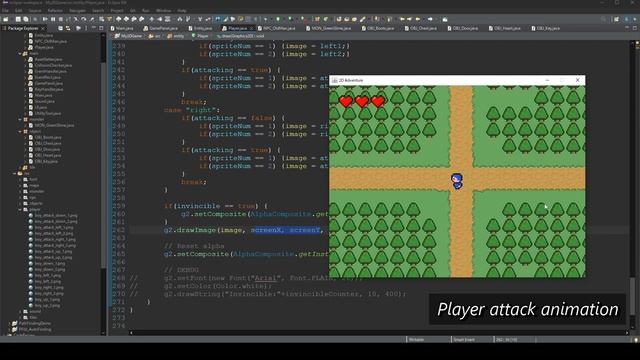Switch to the OBJ_Boots.java editor tab

click(378, 28)
